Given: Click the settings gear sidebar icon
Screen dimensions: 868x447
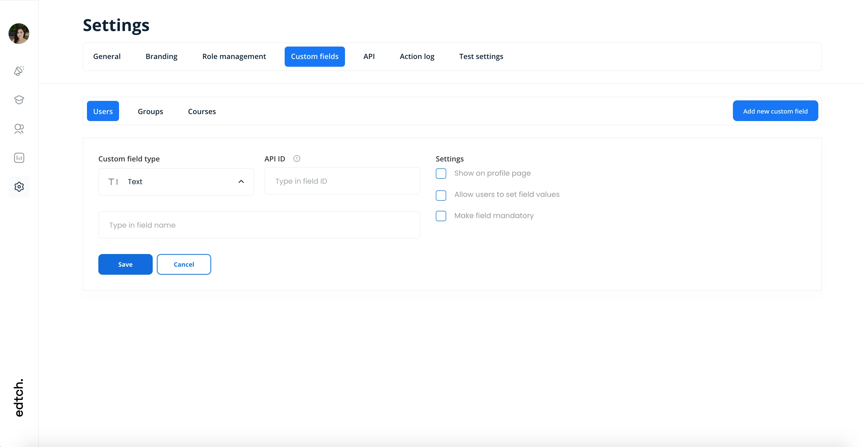Looking at the screenshot, I should pos(19,187).
